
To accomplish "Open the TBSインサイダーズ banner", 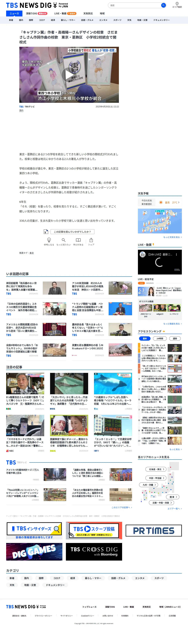I will point(34,531).
